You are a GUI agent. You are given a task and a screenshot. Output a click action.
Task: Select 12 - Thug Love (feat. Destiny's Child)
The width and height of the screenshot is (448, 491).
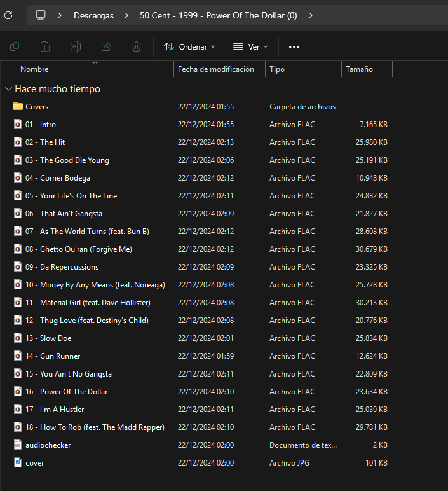pyautogui.click(x=87, y=321)
